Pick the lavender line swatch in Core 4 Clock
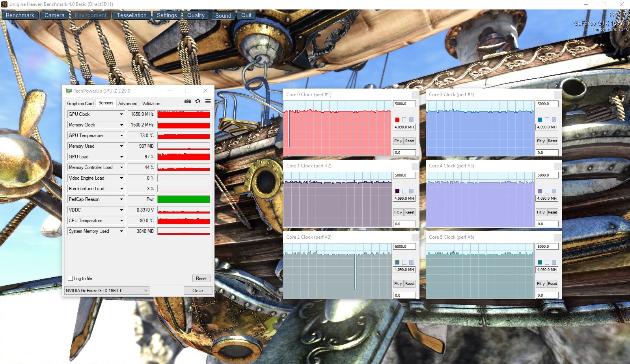This screenshot has width=630, height=364. coord(540,191)
